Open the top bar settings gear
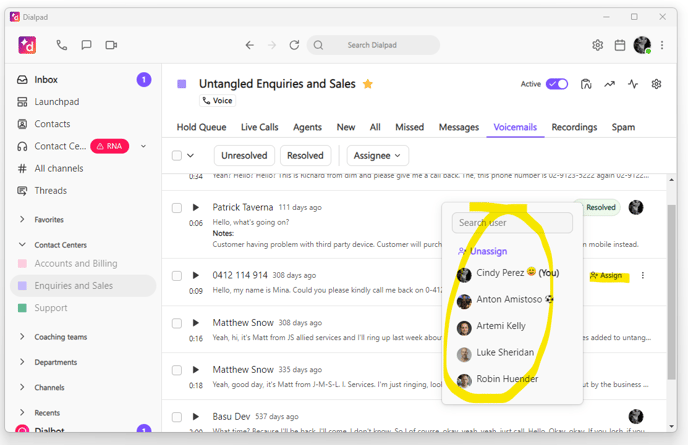Image resolution: width=688 pixels, height=445 pixels. coord(597,45)
